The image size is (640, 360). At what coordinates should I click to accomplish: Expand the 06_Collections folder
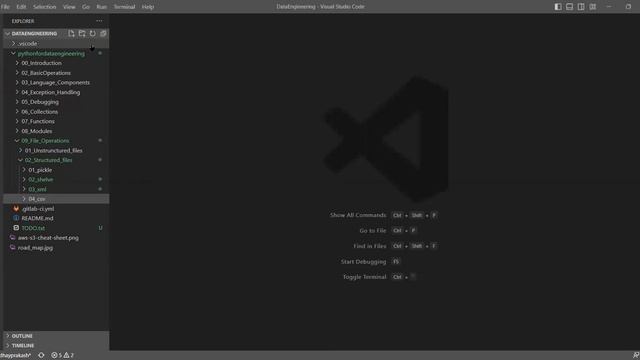pyautogui.click(x=56, y=111)
